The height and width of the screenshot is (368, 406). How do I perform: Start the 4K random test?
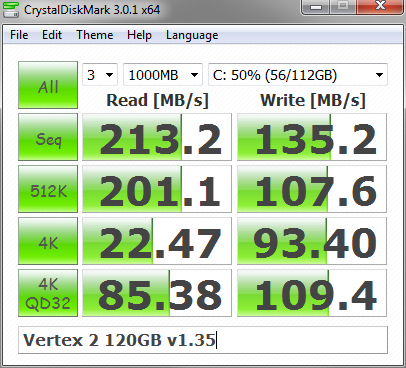pos(48,241)
